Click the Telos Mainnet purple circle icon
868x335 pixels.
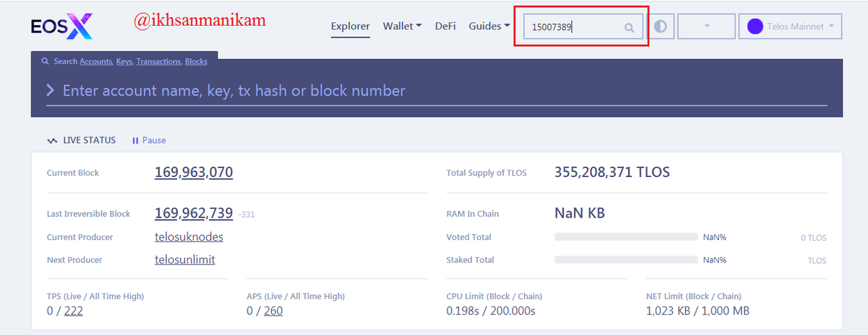755,26
